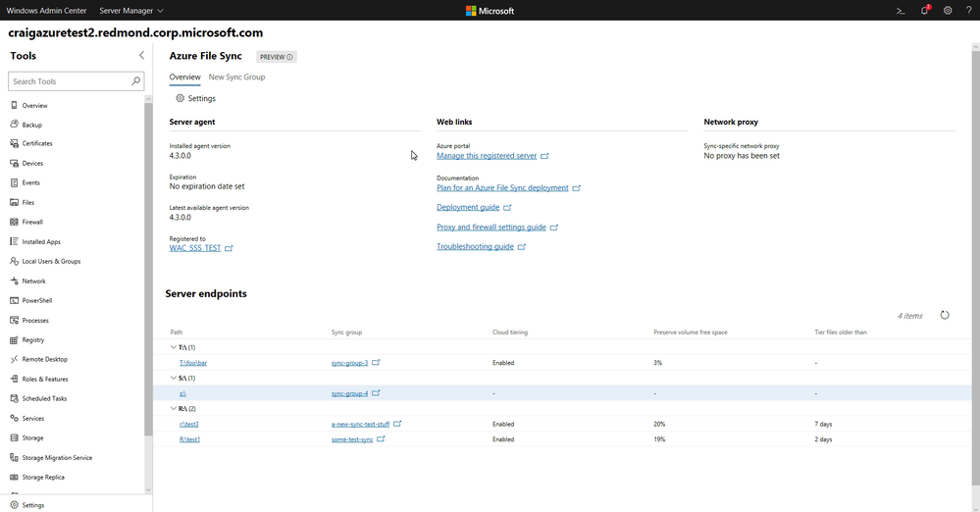Viewport: 980px width, 512px height.
Task: Open Proxy and firewall settings guide link
Action: point(491,228)
